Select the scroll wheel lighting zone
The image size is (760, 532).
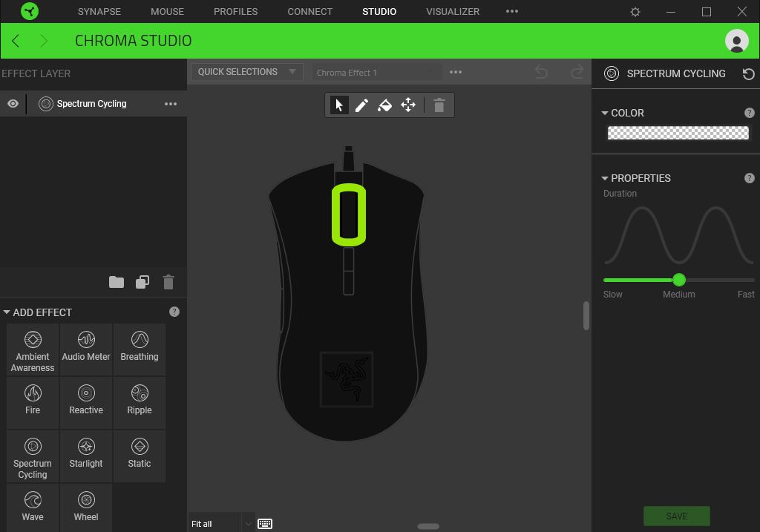point(349,214)
